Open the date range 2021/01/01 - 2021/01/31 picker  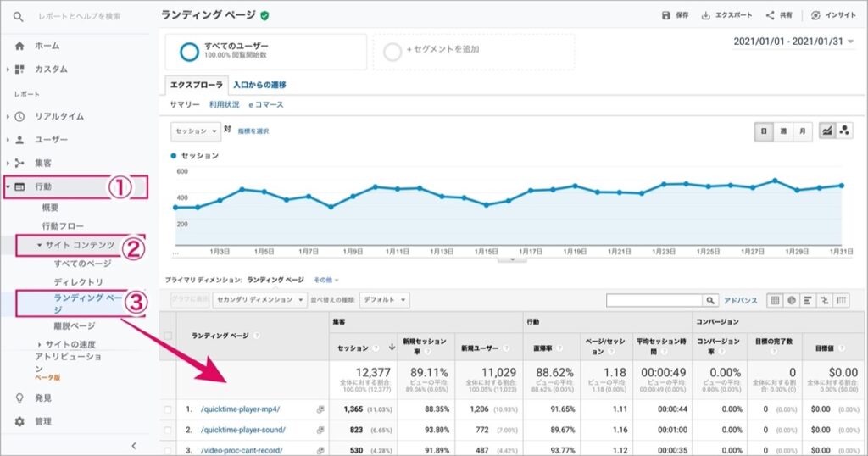(793, 42)
